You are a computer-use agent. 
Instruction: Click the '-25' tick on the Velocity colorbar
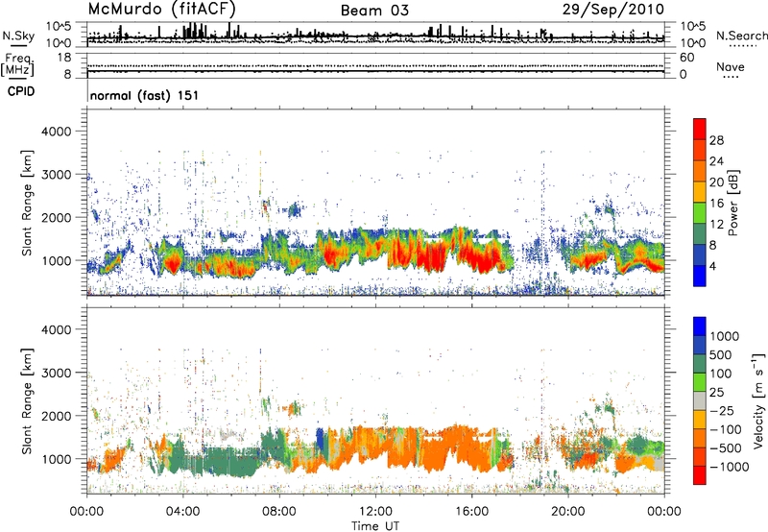(x=721, y=410)
